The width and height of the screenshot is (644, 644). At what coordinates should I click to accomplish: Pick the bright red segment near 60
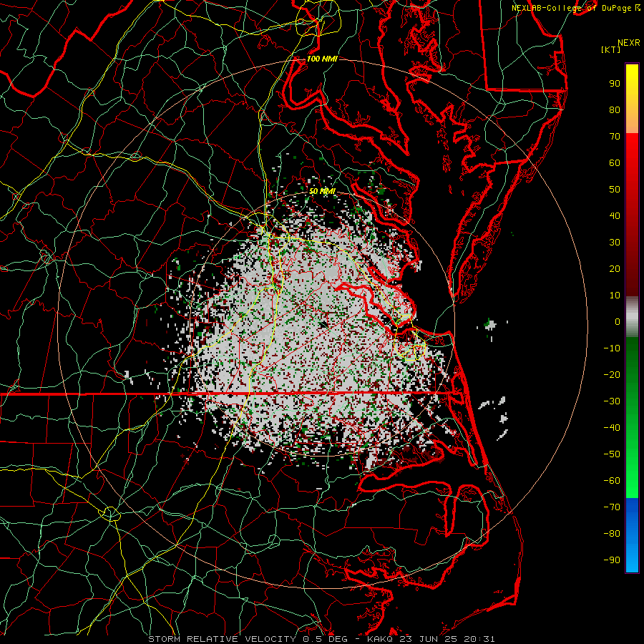click(x=632, y=156)
